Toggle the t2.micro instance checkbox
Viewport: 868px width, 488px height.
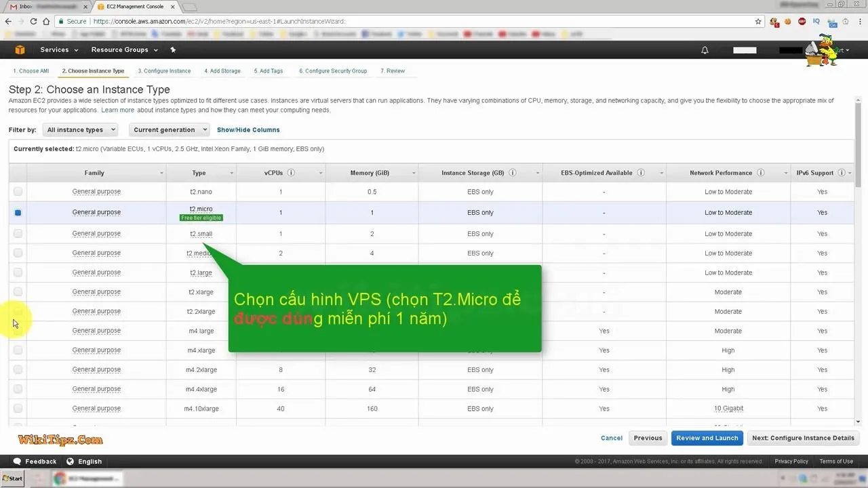[x=18, y=212]
